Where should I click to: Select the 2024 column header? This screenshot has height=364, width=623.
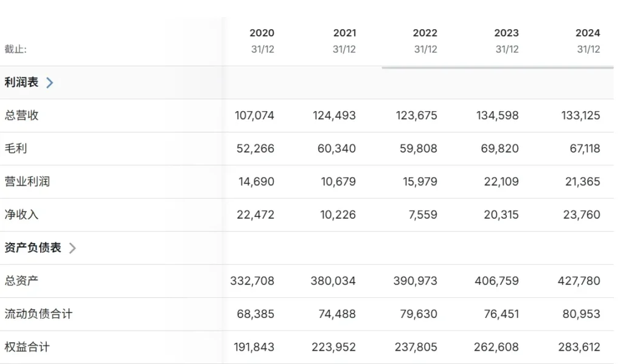pos(588,33)
